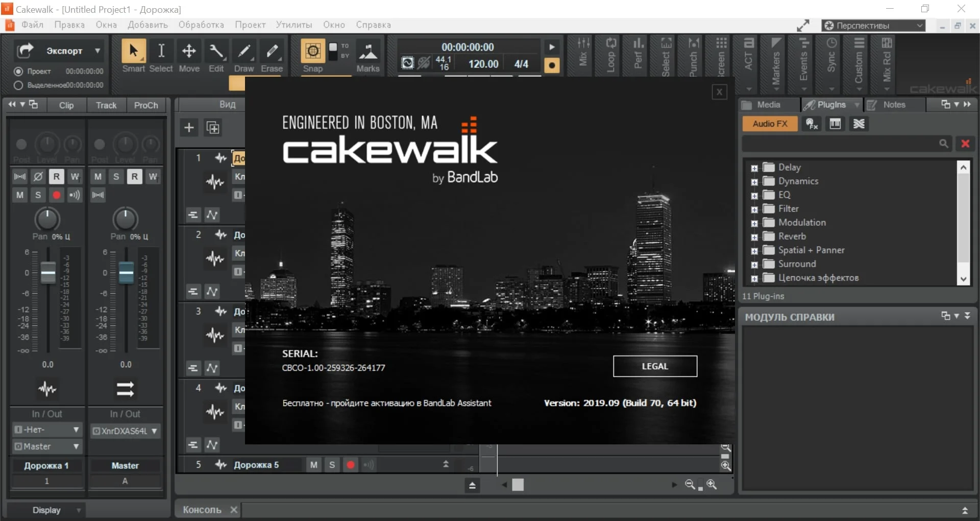Start playback with the play button
Screen dimensions: 980x521
[x=552, y=47]
